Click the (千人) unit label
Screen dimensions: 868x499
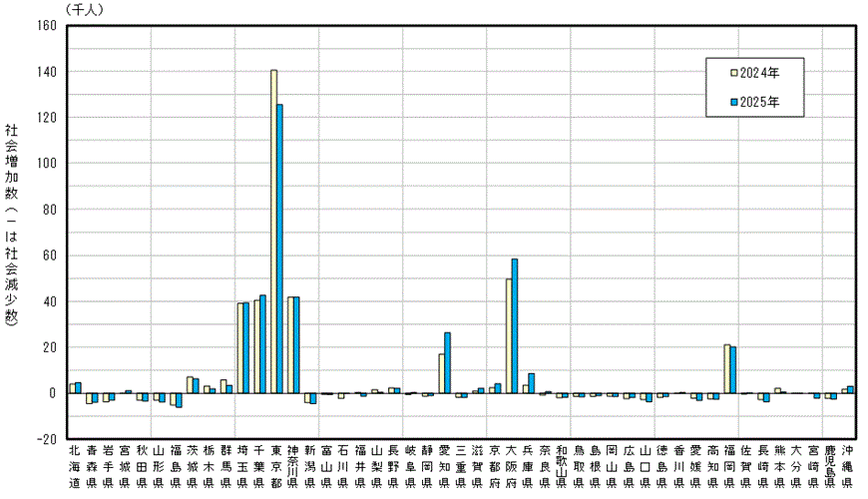pyautogui.click(x=87, y=9)
